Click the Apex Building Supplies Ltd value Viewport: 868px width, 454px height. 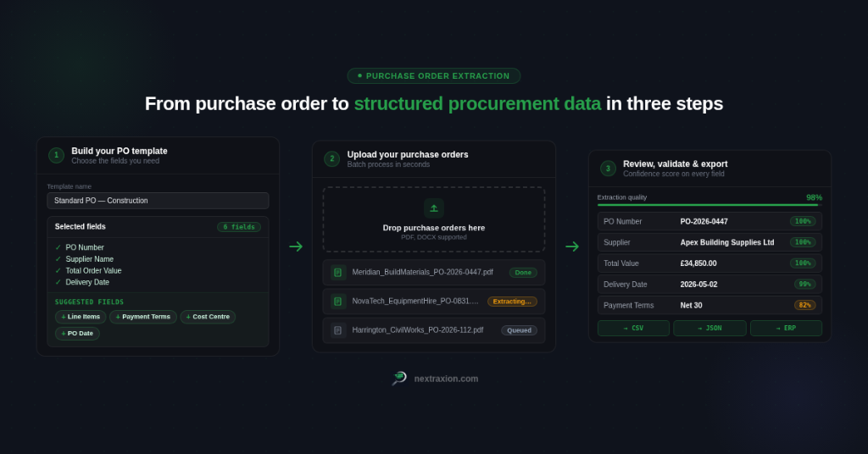[727, 242]
